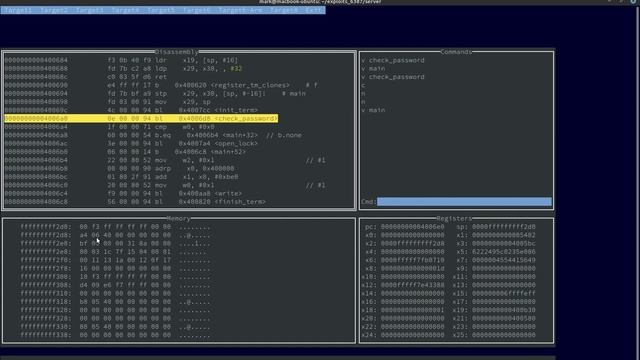
Task: Click memory row at address fffffffff300
Action: [x=116, y=277]
